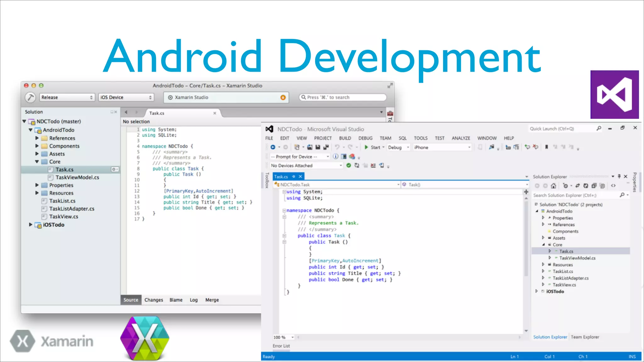
Task: Click Home icon in Solution Explorer toolbar
Action: (554, 186)
